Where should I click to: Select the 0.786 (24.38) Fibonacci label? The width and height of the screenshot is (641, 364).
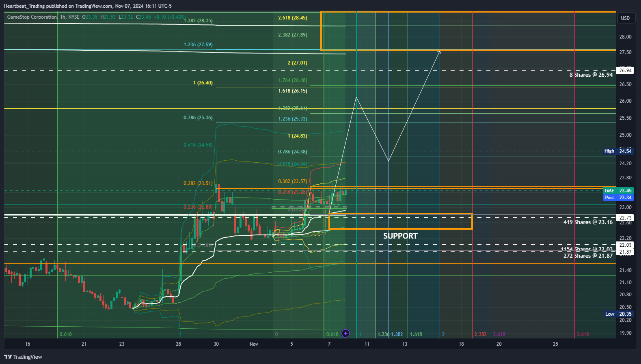pyautogui.click(x=293, y=152)
